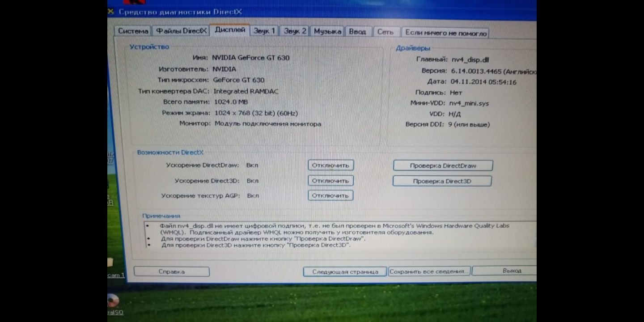This screenshot has width=644, height=322.
Task: Switch to the Система tab
Action: tap(133, 31)
